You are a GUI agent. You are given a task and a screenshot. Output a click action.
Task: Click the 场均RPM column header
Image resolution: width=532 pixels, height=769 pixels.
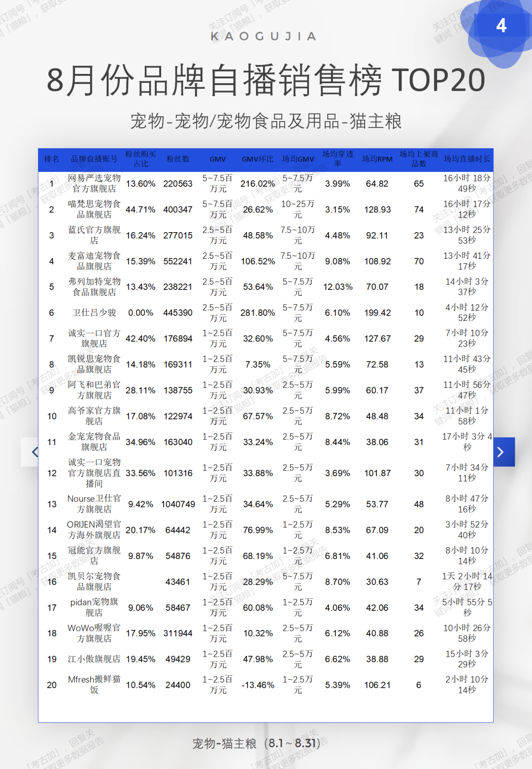(377, 159)
